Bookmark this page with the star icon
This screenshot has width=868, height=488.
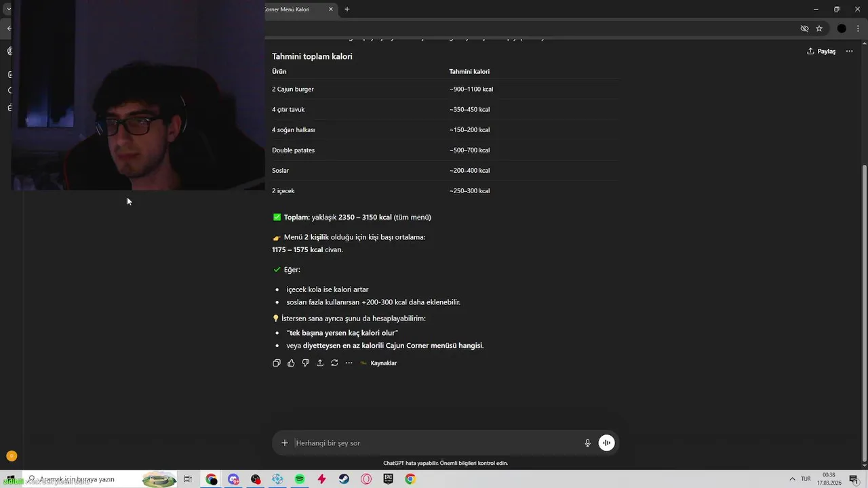(x=819, y=28)
